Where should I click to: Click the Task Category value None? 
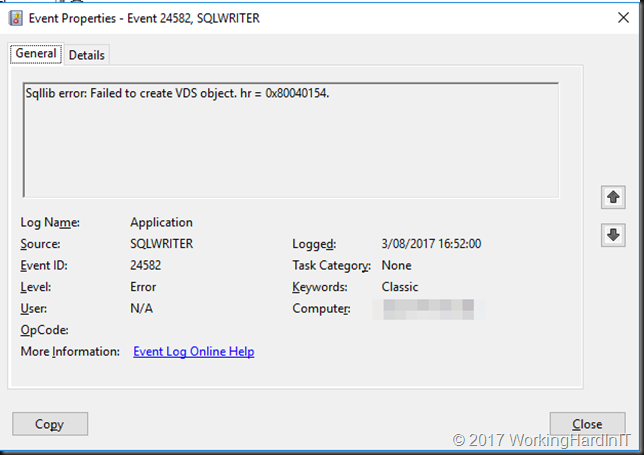pos(396,265)
